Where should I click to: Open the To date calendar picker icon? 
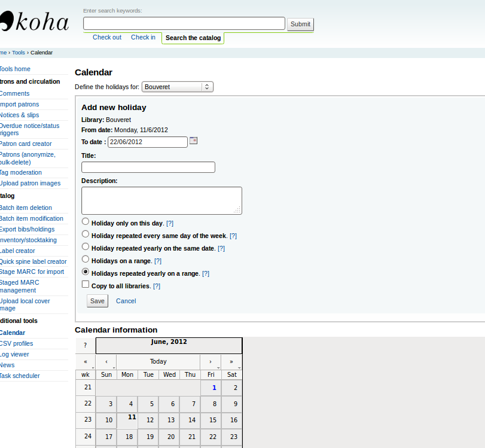(193, 141)
